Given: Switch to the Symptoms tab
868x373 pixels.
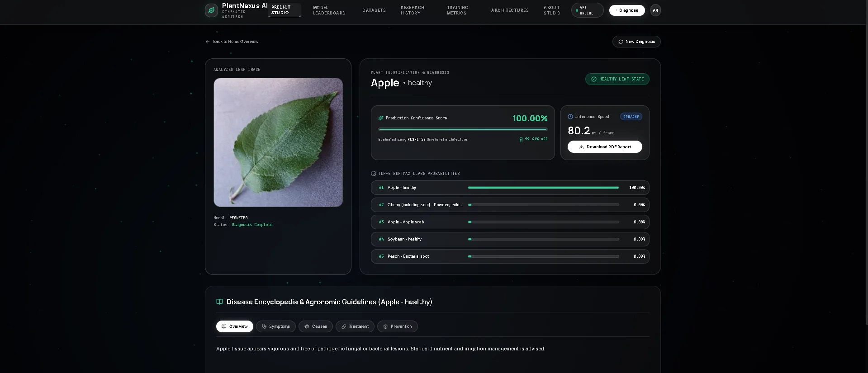Looking at the screenshot, I should point(276,326).
